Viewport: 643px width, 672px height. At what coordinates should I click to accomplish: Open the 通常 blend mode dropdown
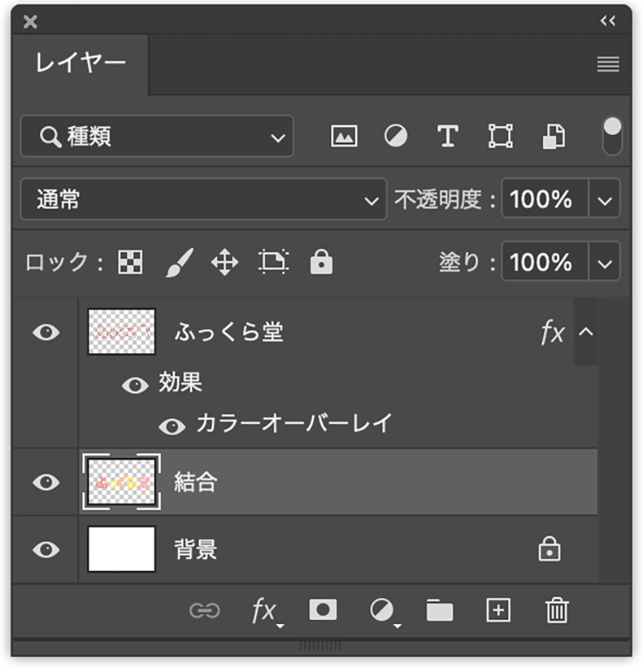coord(204,199)
